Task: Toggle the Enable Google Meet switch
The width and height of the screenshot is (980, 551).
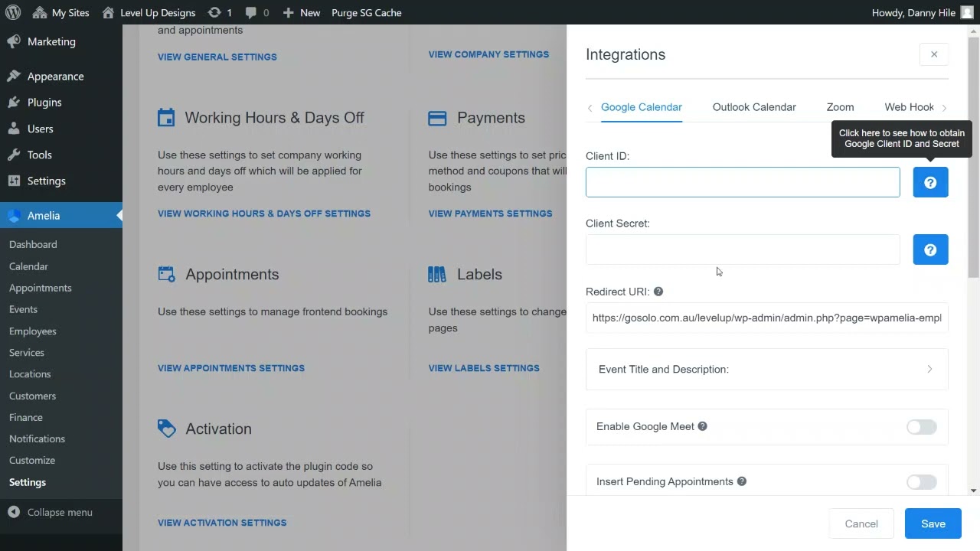Action: point(922,427)
